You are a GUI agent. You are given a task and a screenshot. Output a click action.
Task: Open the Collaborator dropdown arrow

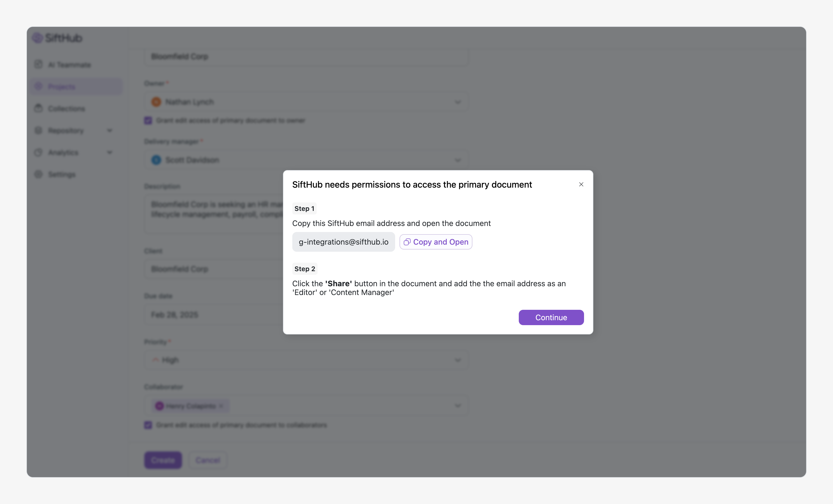click(458, 406)
